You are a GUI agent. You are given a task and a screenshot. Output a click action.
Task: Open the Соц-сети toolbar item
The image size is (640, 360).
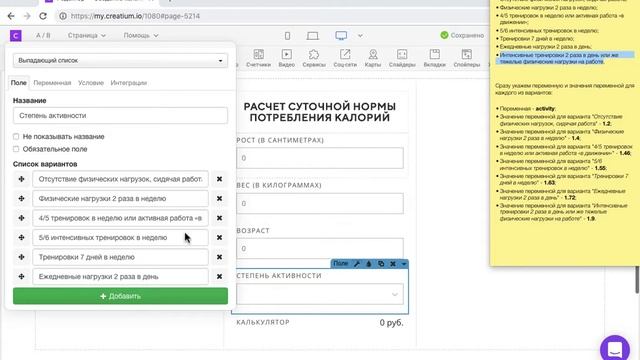click(x=345, y=58)
